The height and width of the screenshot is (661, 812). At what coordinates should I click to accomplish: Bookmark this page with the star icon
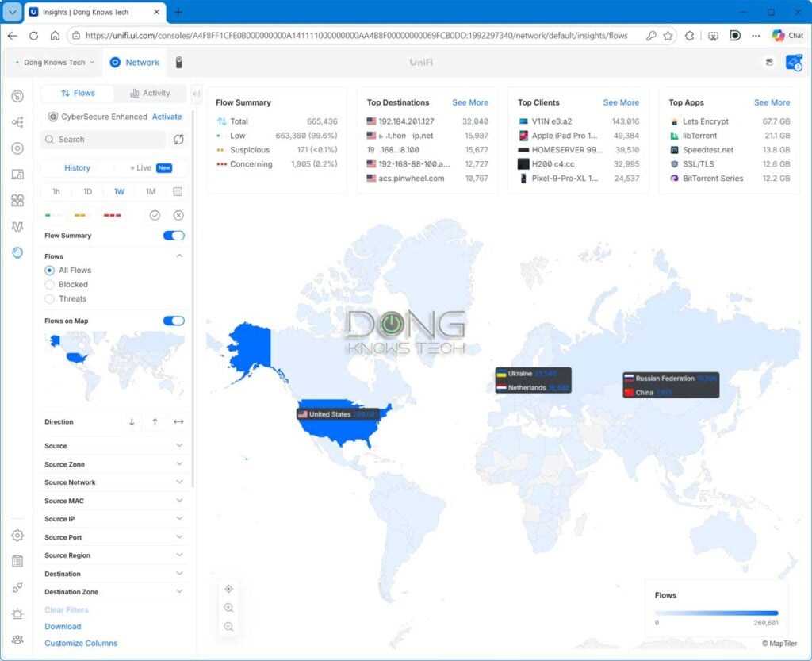(x=668, y=35)
